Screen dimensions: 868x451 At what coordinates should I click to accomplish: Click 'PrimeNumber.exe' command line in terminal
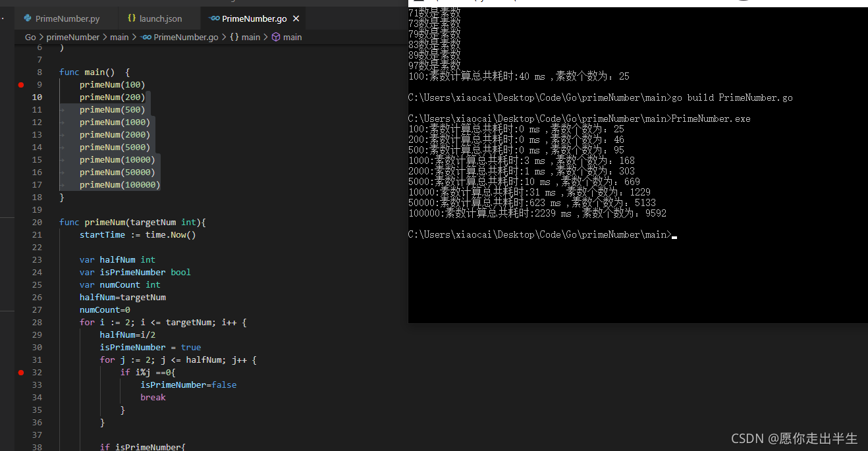[580, 119]
